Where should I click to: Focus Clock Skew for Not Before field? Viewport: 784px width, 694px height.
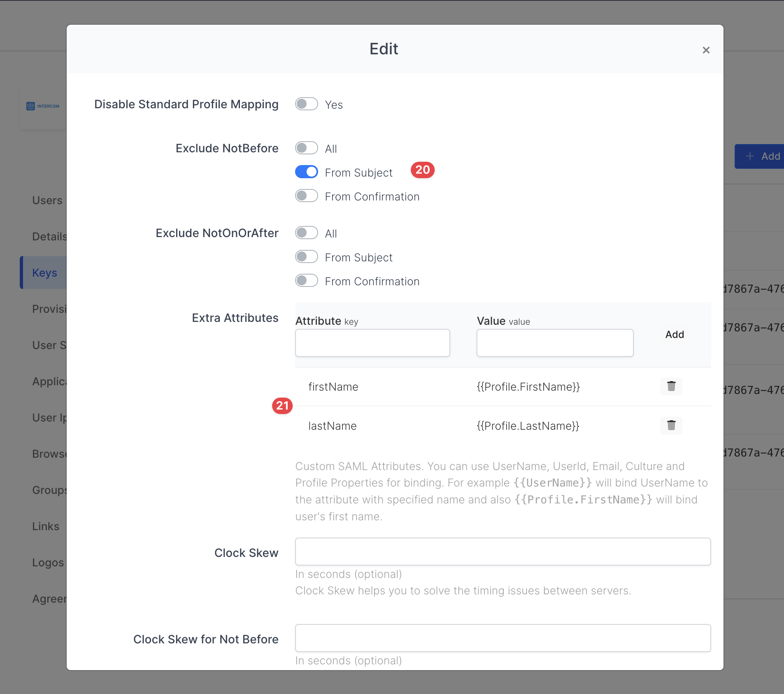click(503, 638)
